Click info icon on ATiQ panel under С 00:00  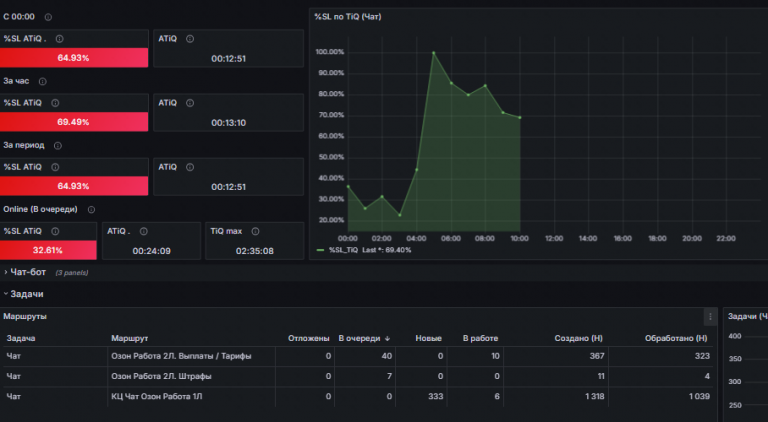tap(190, 39)
